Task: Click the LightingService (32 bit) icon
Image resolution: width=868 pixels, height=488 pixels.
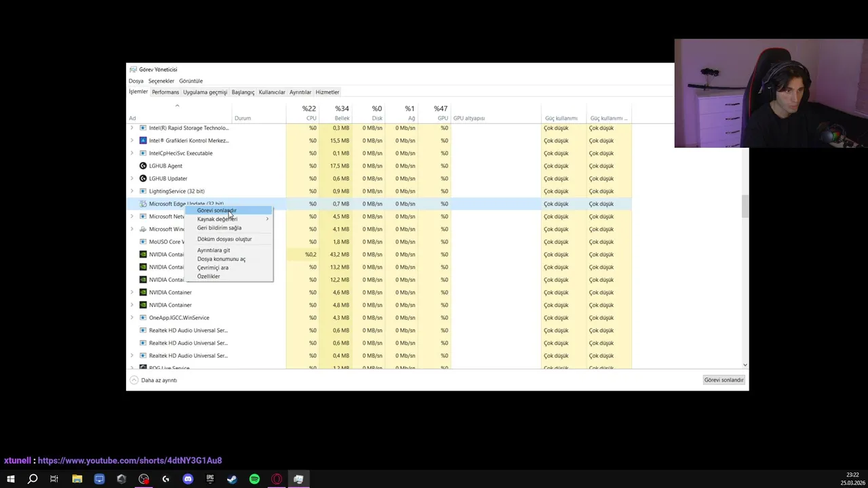Action: [142, 191]
